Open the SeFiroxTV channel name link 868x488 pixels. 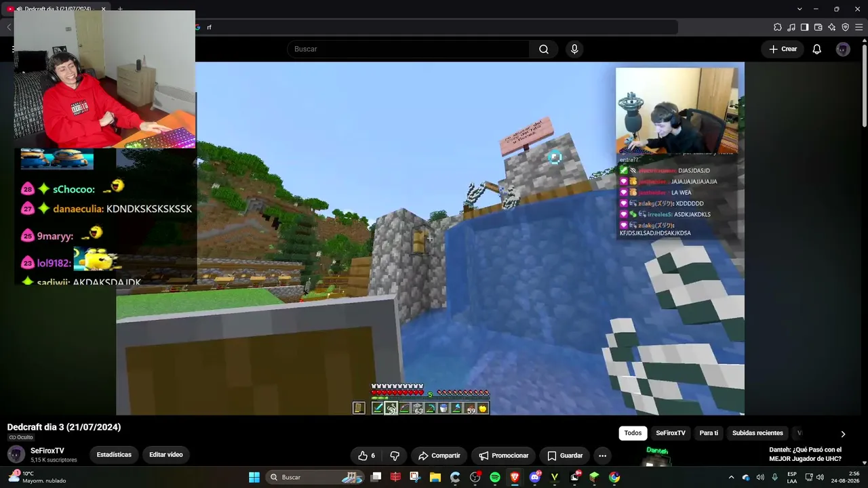tap(47, 451)
